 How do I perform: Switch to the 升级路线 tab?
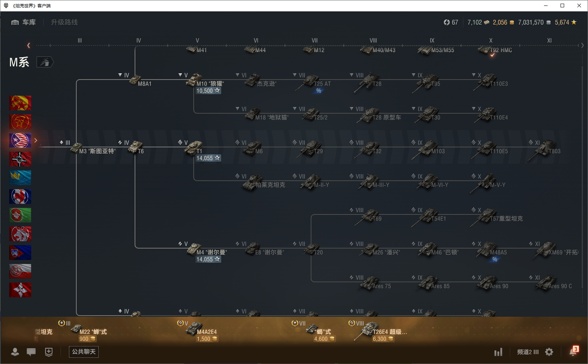(64, 22)
